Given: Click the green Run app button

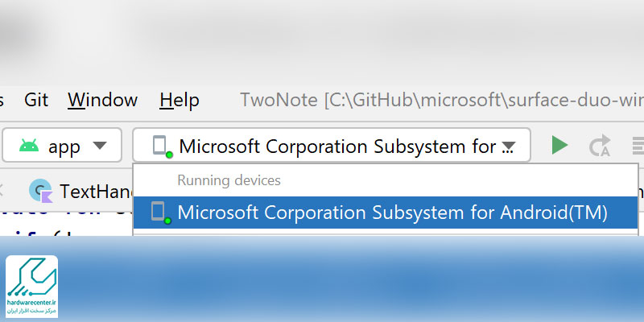Looking at the screenshot, I should point(559,146).
